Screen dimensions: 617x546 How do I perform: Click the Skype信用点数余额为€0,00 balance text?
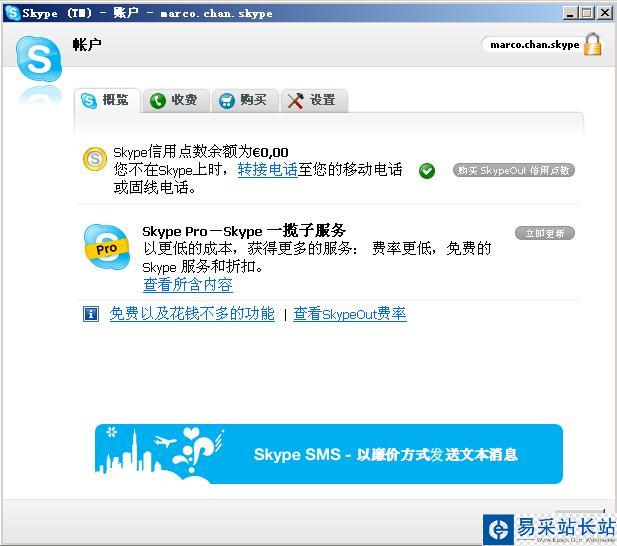click(201, 152)
